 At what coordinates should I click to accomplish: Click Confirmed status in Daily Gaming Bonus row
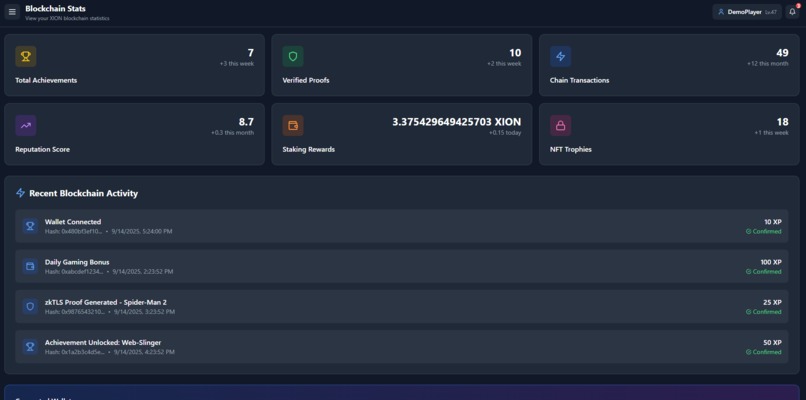pyautogui.click(x=763, y=271)
